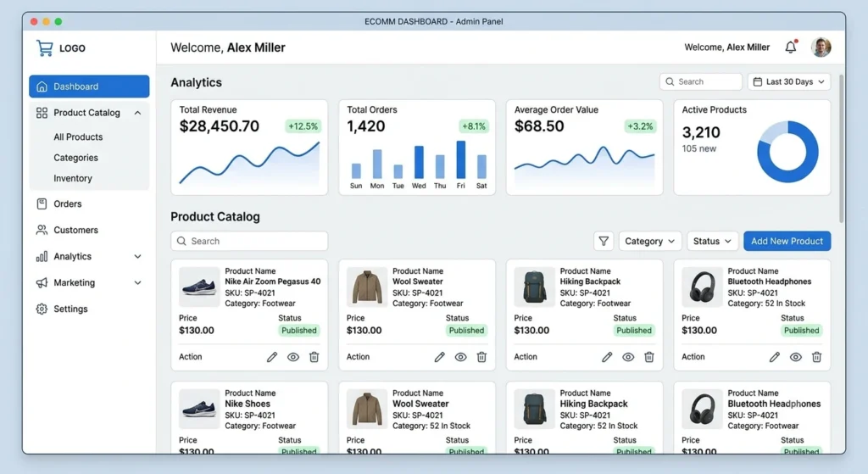This screenshot has width=868, height=474.
Task: Click the Settings gear icon
Action: [x=42, y=309]
